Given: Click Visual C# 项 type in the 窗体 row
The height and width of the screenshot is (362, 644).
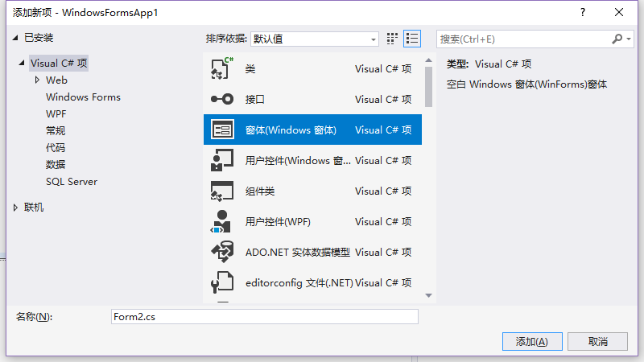Looking at the screenshot, I should (383, 130).
